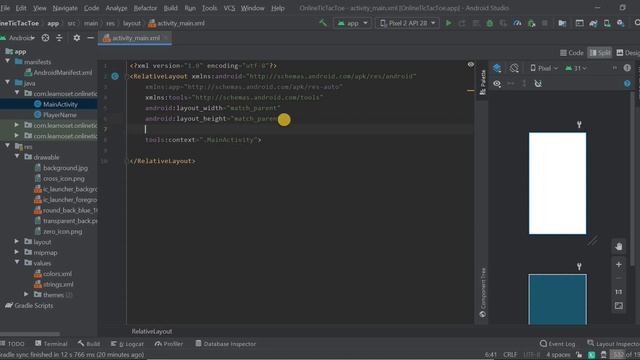Click the Make Project hammer icon
640x360 pixels.
(323, 23)
